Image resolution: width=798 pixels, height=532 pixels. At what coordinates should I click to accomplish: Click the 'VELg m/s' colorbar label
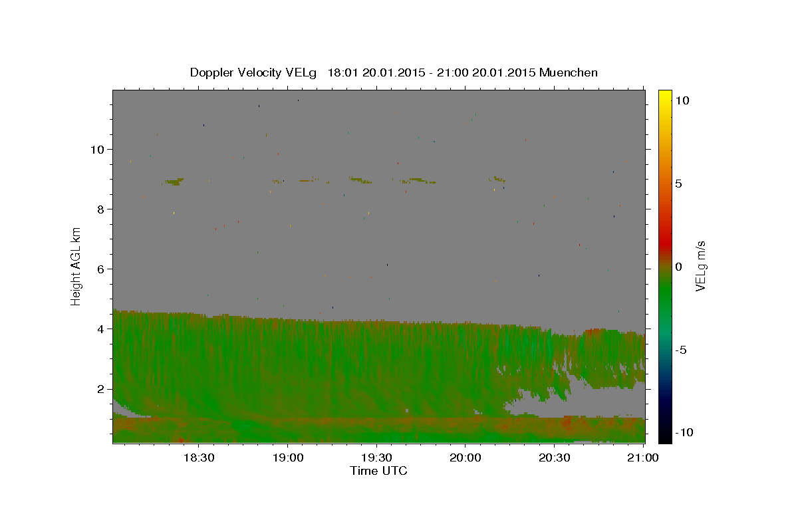point(700,266)
